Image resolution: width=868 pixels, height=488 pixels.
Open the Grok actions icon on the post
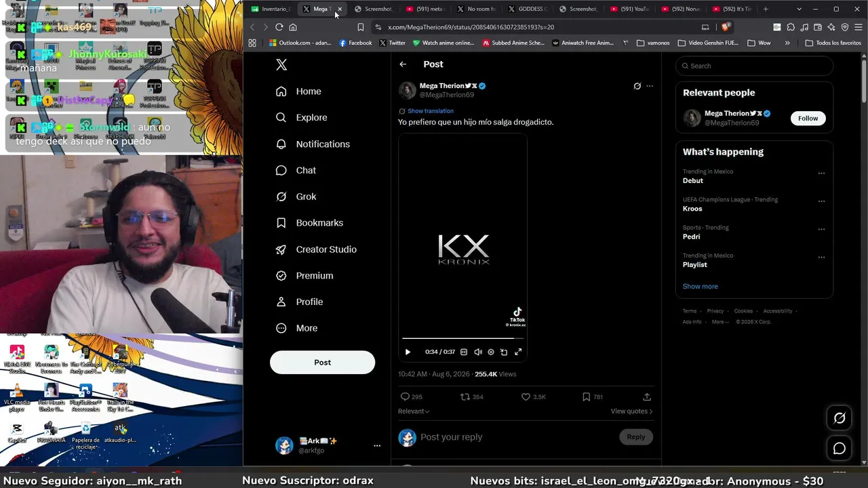[x=637, y=86]
